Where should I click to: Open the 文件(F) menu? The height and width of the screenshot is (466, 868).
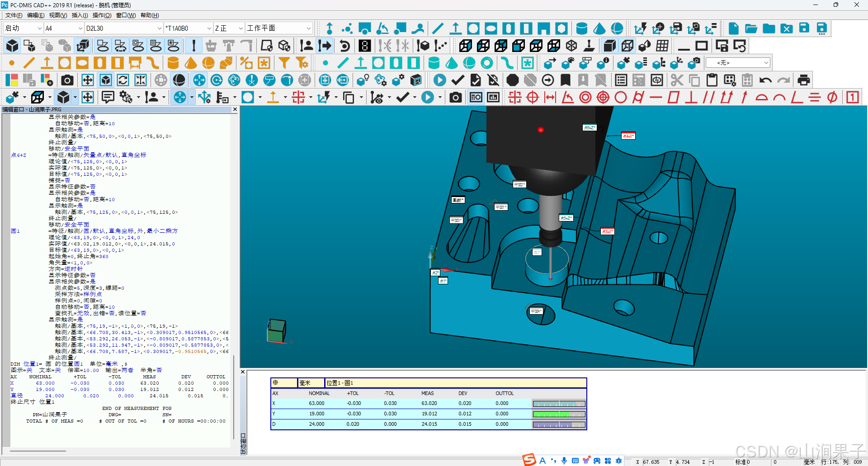pyautogui.click(x=14, y=15)
